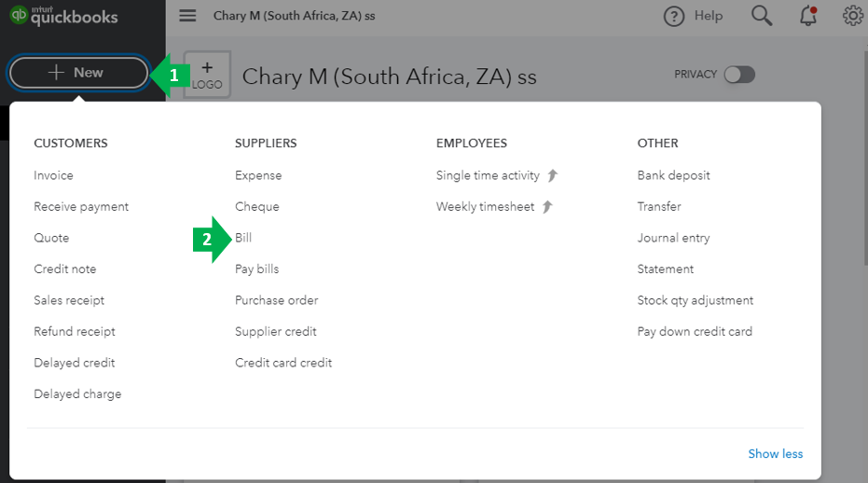Open Journal entry from Other column
This screenshot has width=868, height=483.
(x=673, y=238)
